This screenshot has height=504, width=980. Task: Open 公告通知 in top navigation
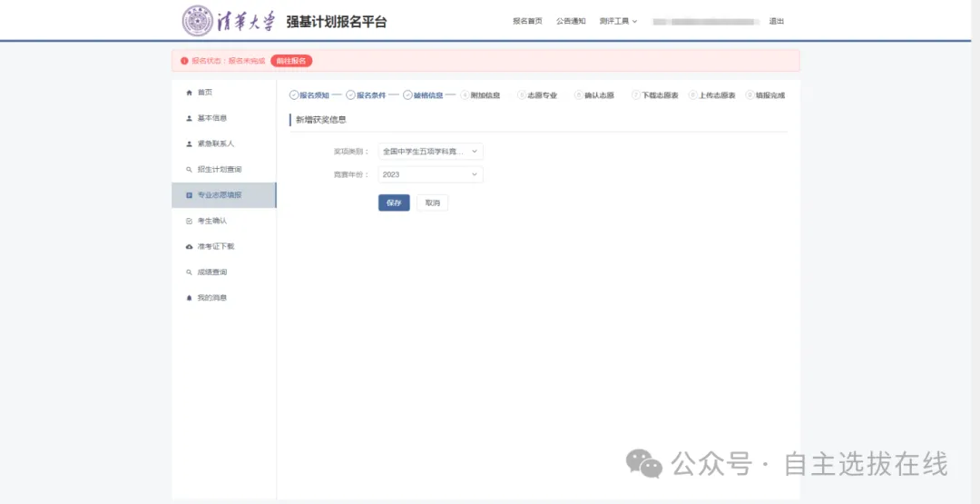pyautogui.click(x=571, y=21)
